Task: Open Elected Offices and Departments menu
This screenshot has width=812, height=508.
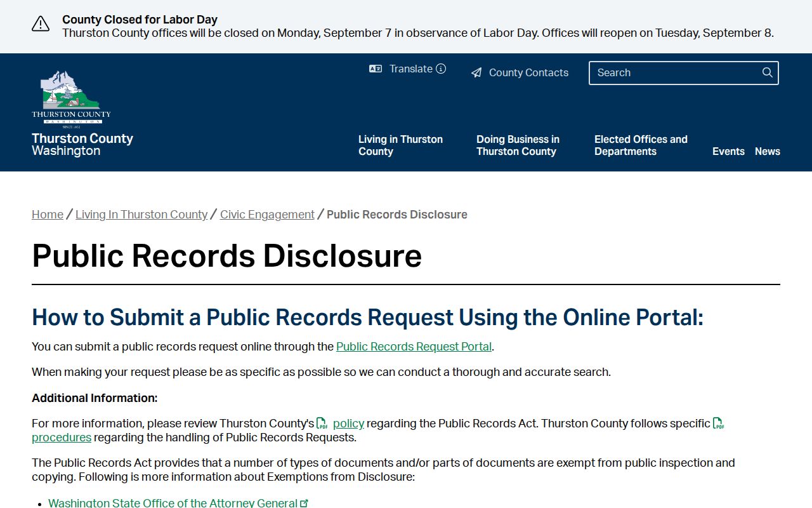Action: (641, 145)
